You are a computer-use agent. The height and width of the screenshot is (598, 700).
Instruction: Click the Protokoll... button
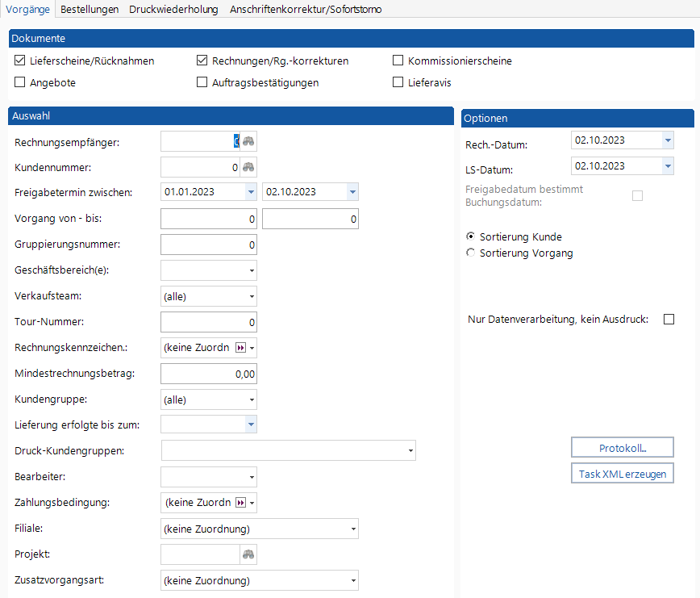(x=623, y=448)
